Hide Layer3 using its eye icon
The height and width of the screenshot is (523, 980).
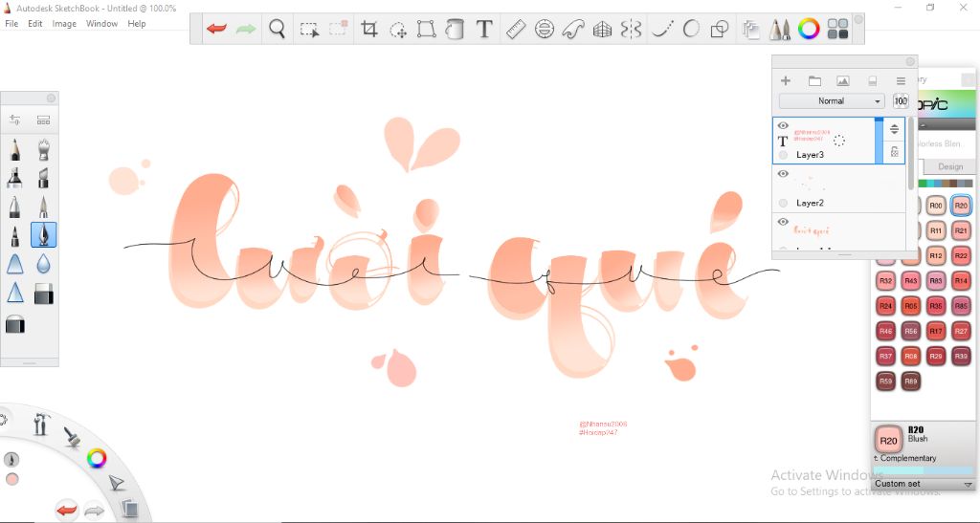click(x=783, y=125)
